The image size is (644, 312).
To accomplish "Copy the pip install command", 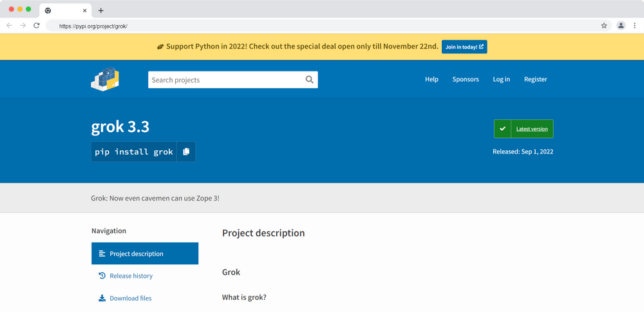I will pos(186,152).
